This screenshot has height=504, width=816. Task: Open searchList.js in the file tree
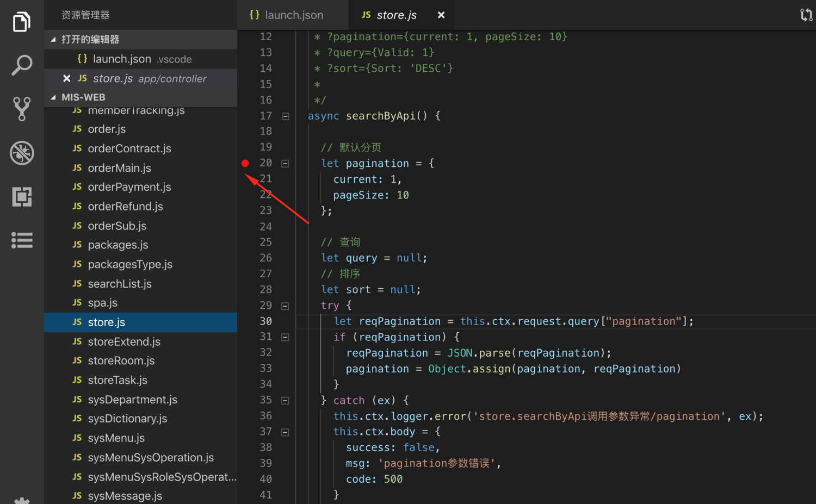pyautogui.click(x=140, y=284)
